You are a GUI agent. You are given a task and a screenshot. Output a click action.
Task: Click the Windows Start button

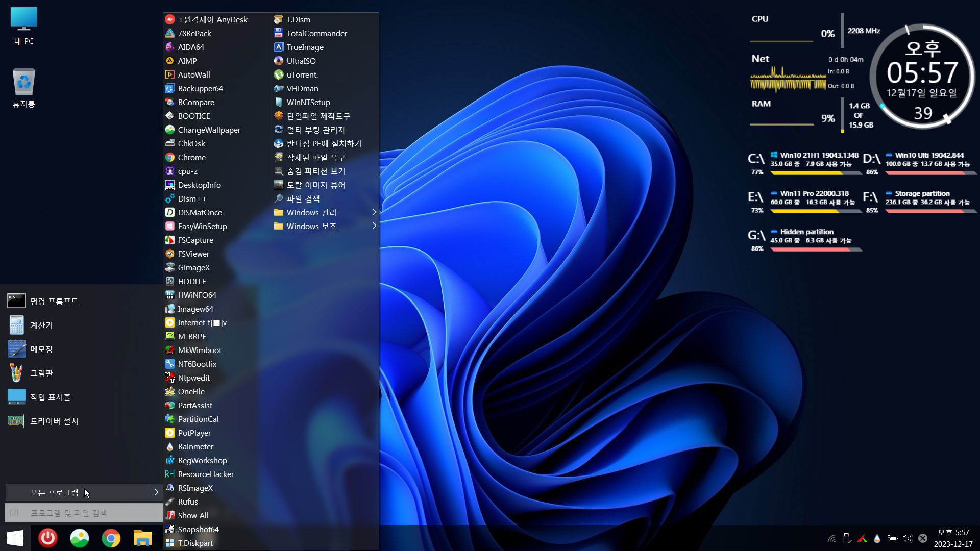[15, 538]
